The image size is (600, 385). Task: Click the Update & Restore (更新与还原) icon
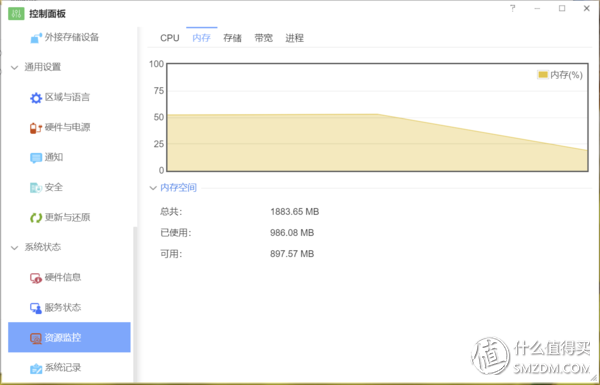coord(36,218)
